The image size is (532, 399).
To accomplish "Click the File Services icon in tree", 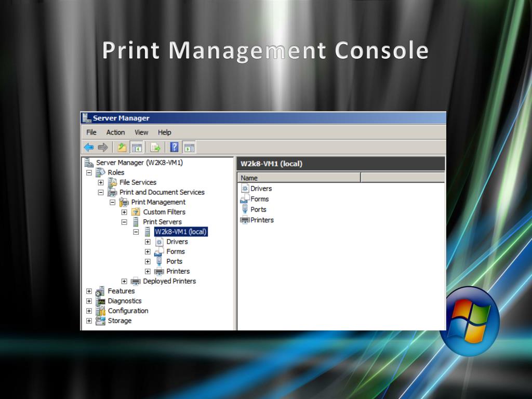I will pos(112,182).
